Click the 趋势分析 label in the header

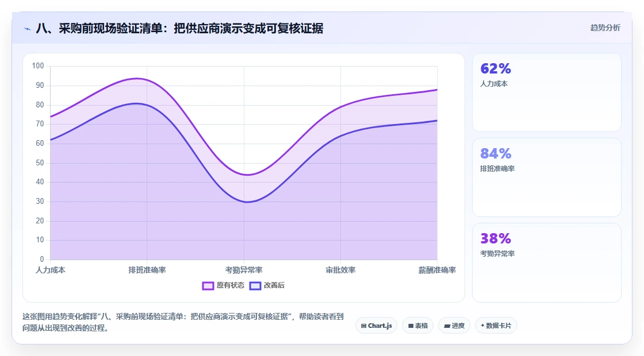coord(605,28)
